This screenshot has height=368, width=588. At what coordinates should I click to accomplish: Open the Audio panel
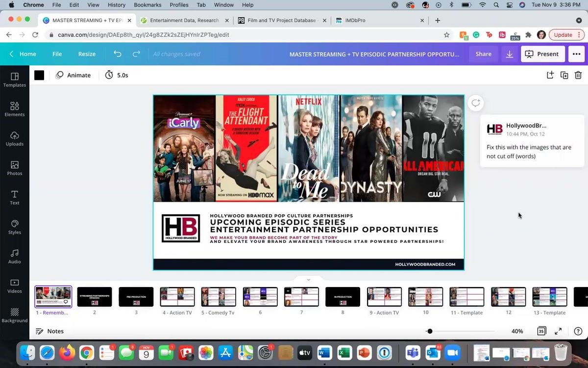click(15, 256)
